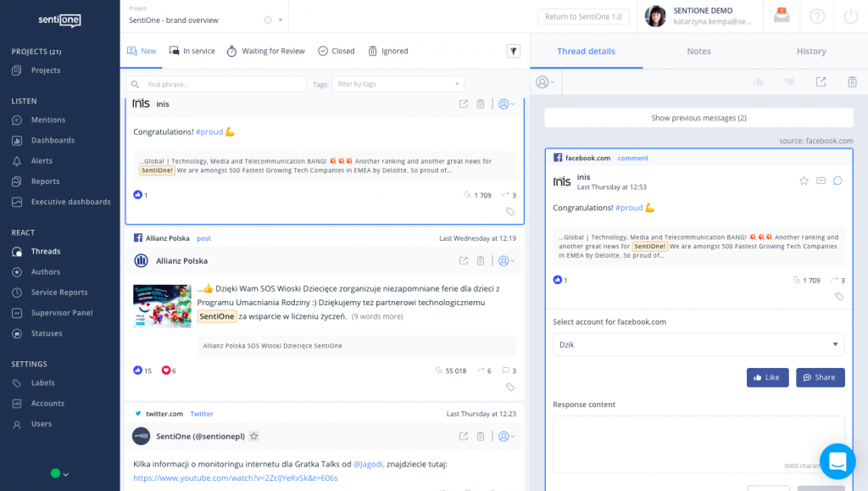Select the Waiting for Review tab
This screenshot has width=868, height=491.
tap(266, 51)
